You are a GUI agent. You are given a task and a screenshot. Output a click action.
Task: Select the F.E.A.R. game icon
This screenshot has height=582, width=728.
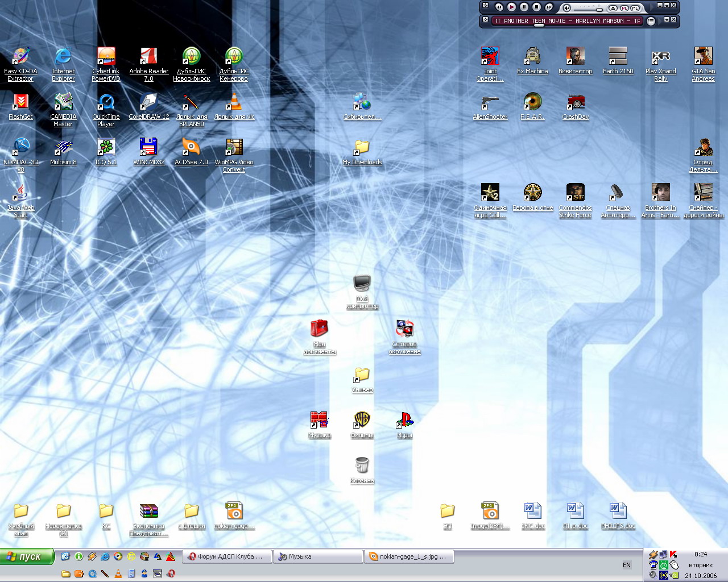pos(532,102)
